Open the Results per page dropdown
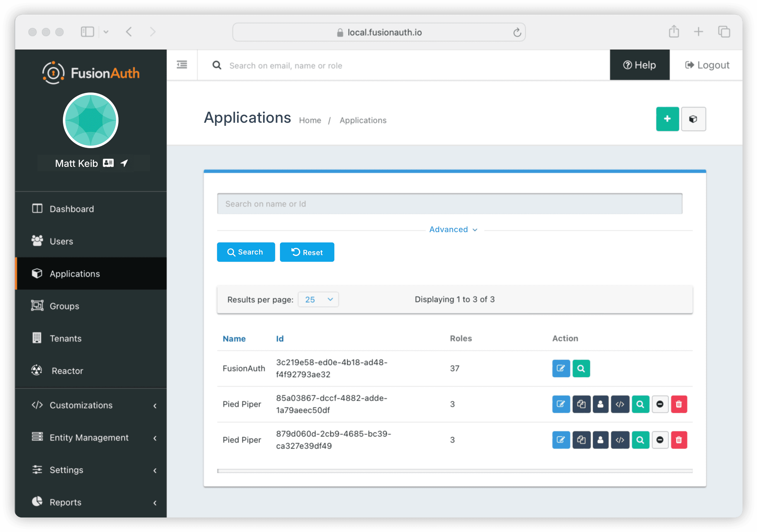The height and width of the screenshot is (532, 757). click(318, 299)
